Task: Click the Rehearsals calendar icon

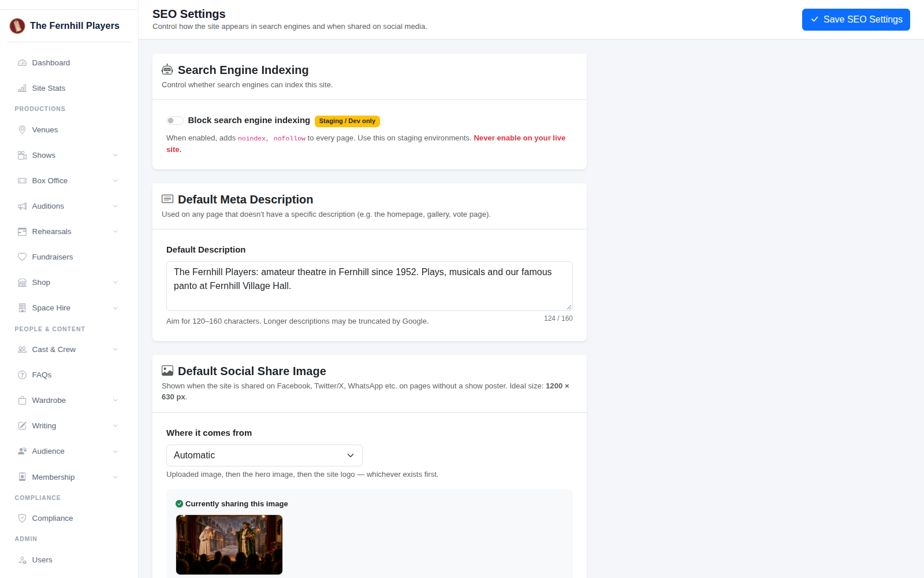Action: click(23, 232)
